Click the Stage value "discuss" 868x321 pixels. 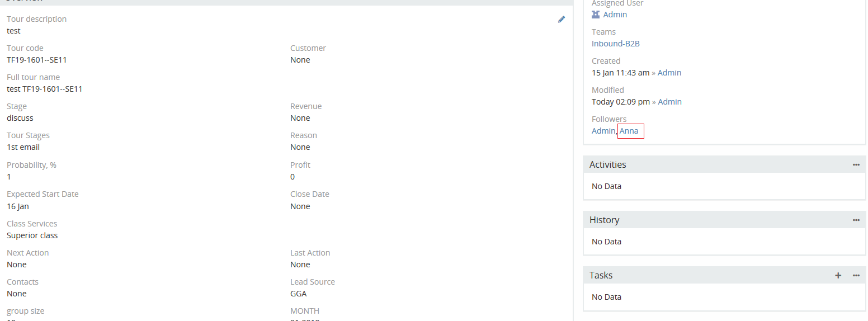pos(20,118)
